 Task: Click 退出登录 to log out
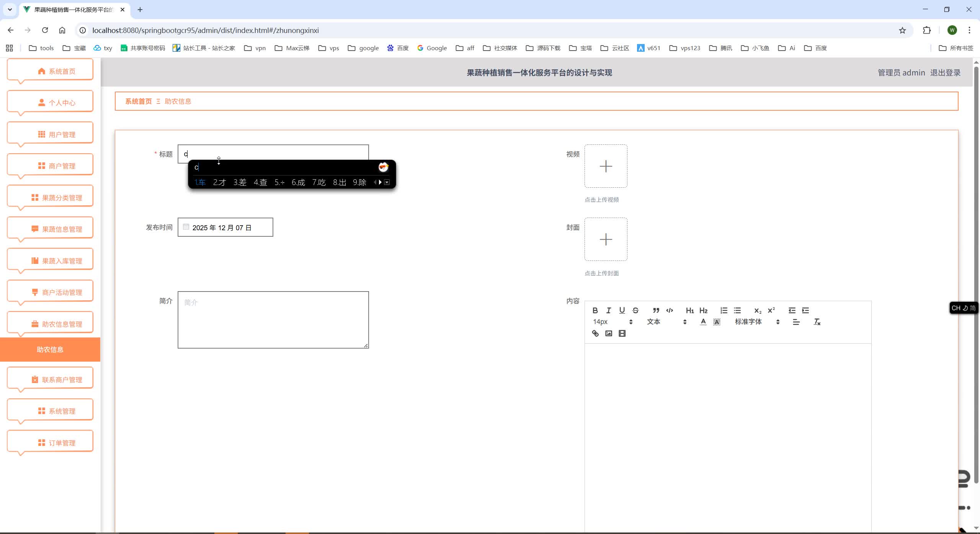click(946, 72)
